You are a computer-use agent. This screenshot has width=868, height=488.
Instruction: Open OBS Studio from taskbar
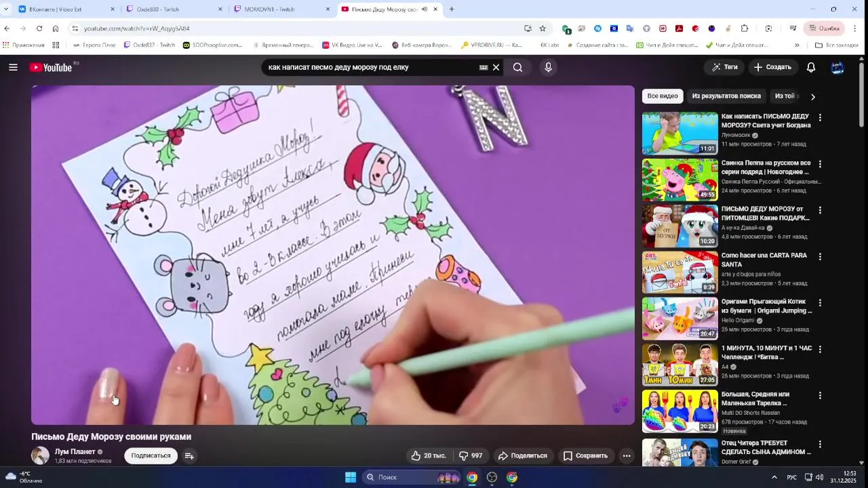coord(492,477)
